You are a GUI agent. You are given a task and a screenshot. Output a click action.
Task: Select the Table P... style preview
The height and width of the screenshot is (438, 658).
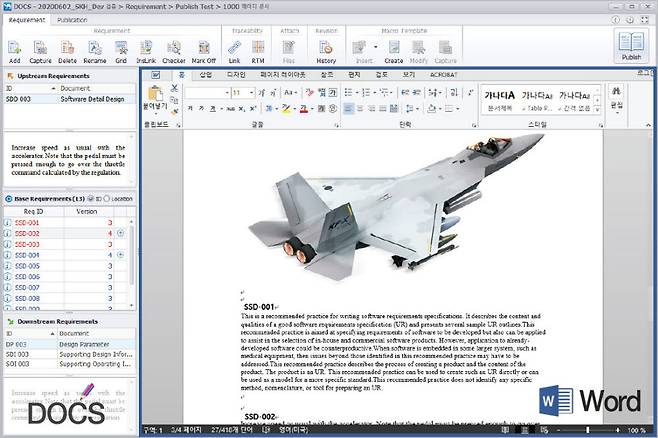coord(537,100)
